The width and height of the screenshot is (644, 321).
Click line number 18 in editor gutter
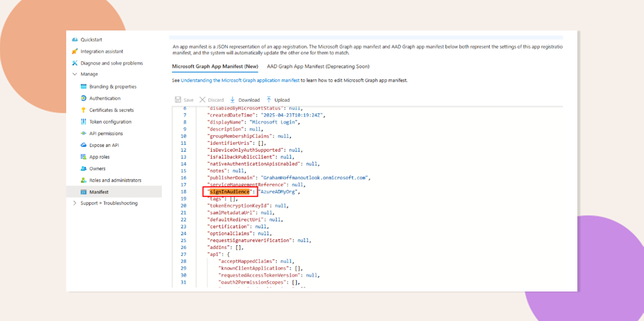(184, 192)
